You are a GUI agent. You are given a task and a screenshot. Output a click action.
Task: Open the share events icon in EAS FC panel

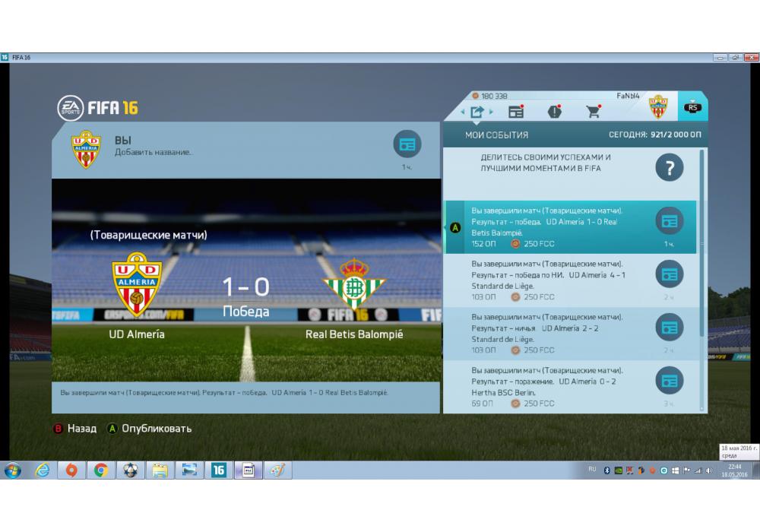click(x=477, y=112)
